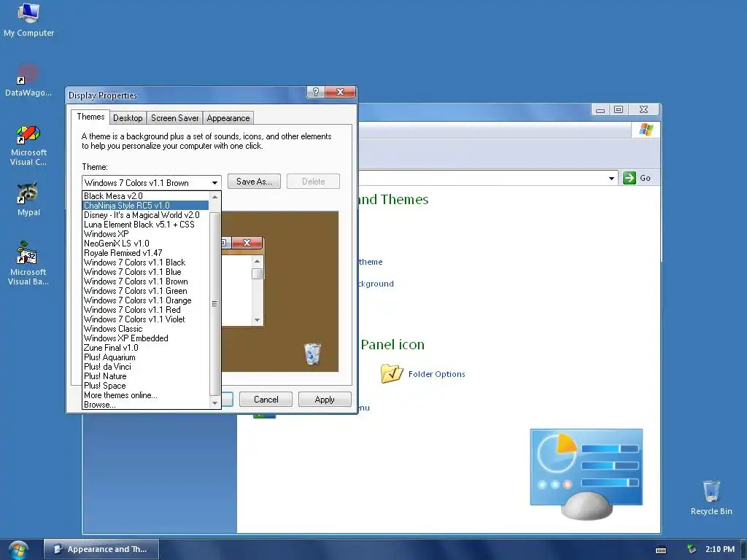747x560 pixels.
Task: Choose Windows Classic theme
Action: [145, 329]
